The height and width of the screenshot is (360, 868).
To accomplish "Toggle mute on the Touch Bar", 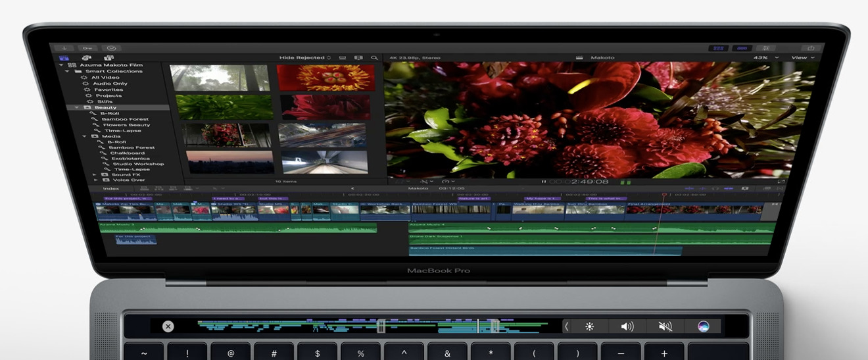I will (x=665, y=326).
